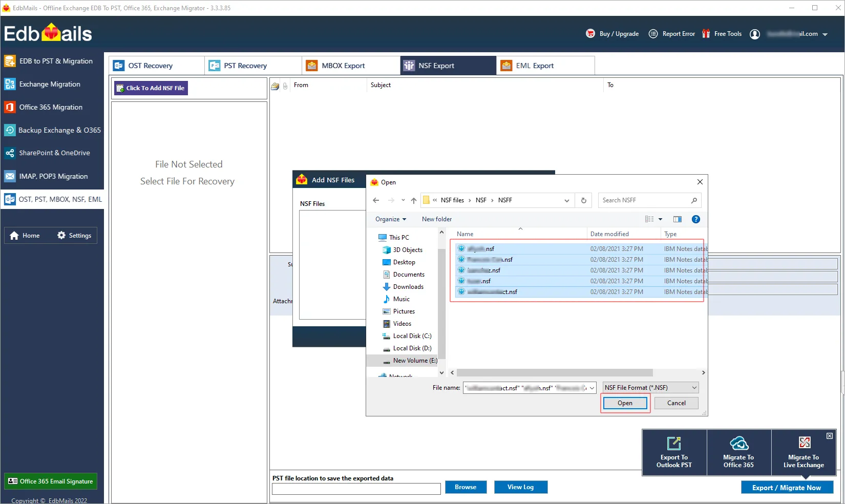Click Open to add selected NSF files
845x504 pixels.
tap(625, 403)
